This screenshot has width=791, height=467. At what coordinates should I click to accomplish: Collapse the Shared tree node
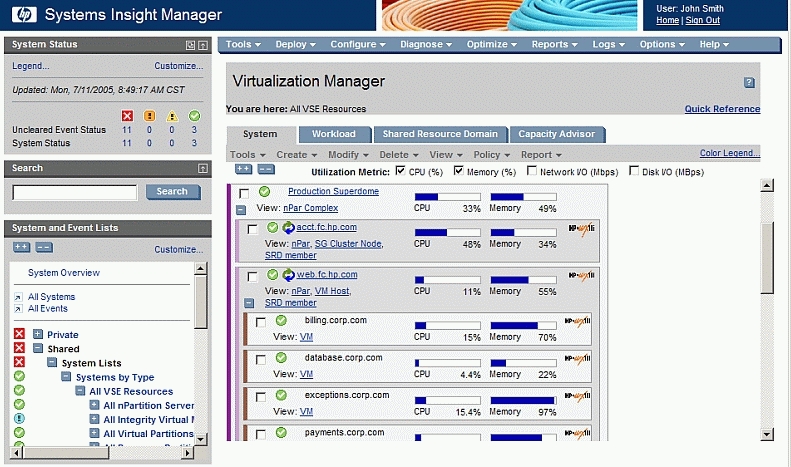[x=38, y=348]
